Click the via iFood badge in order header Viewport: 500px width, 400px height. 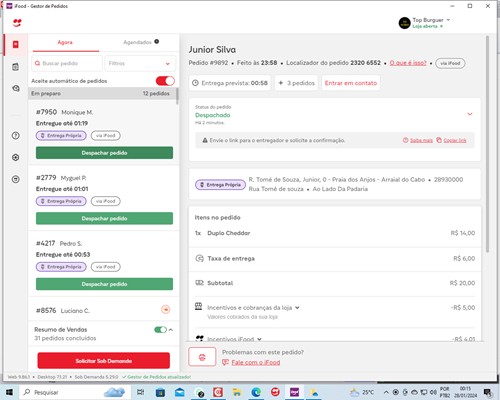pos(450,63)
